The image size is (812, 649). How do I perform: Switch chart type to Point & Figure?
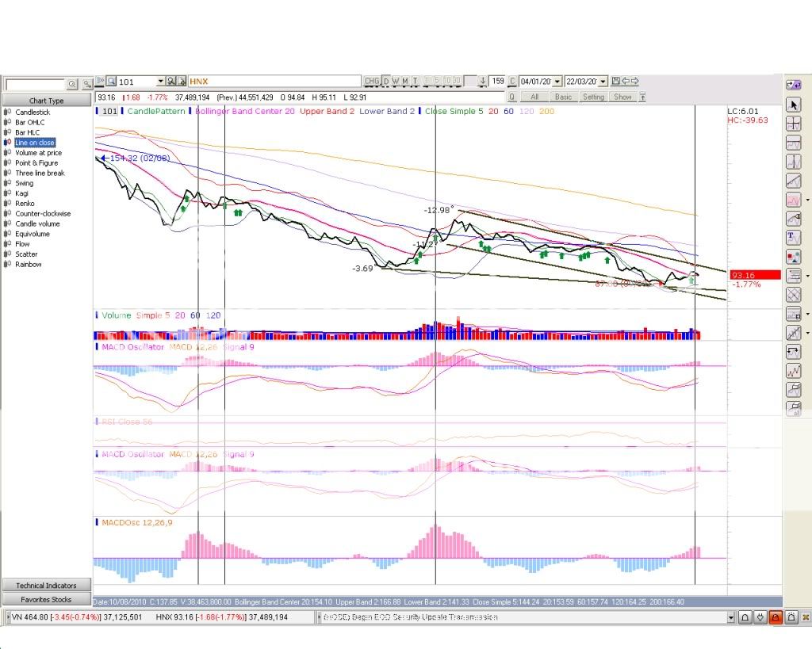click(x=37, y=163)
